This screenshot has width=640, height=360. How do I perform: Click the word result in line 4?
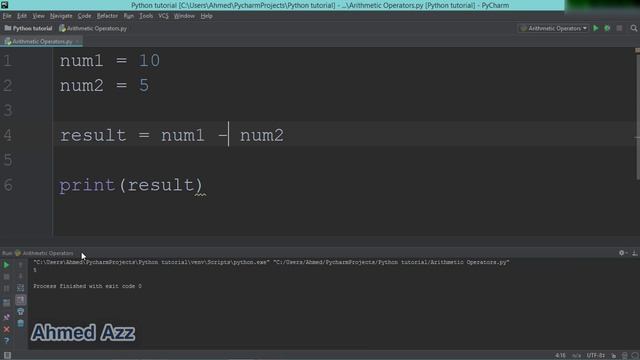click(93, 135)
